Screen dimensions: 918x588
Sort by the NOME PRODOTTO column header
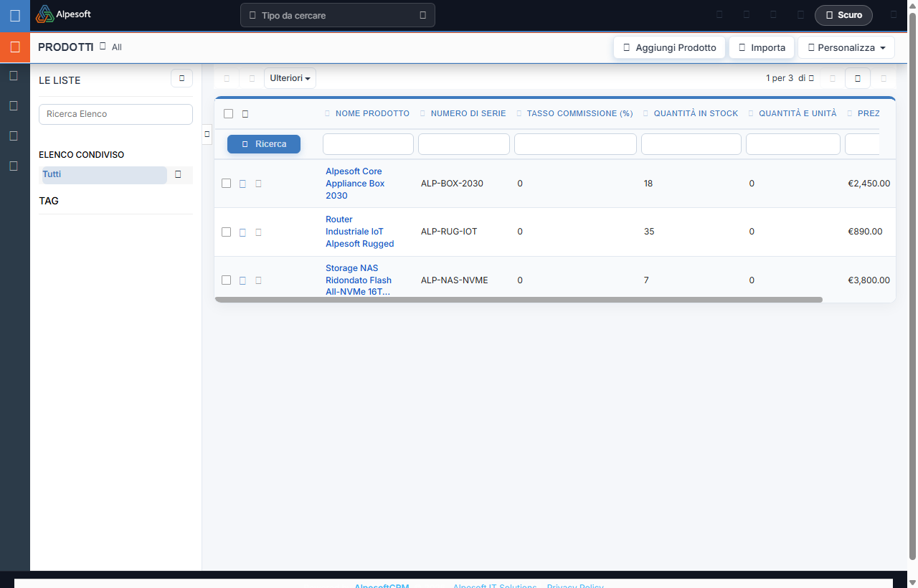click(372, 113)
